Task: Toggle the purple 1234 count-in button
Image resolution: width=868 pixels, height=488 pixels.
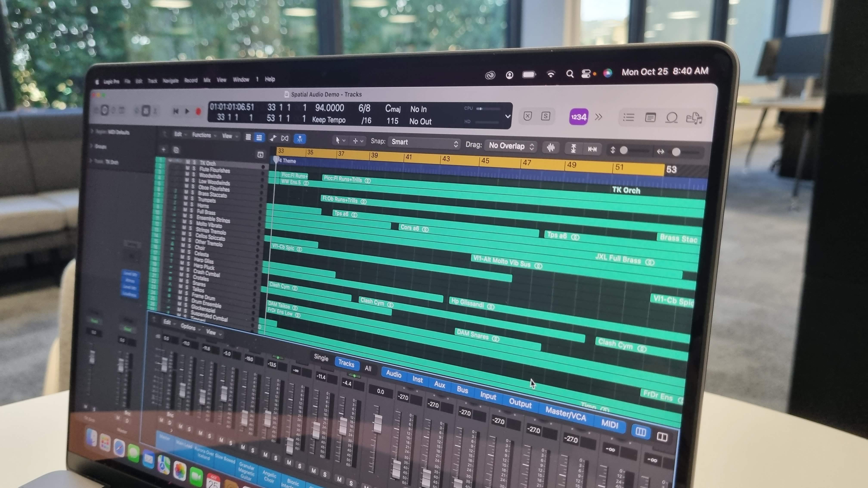Action: point(578,117)
